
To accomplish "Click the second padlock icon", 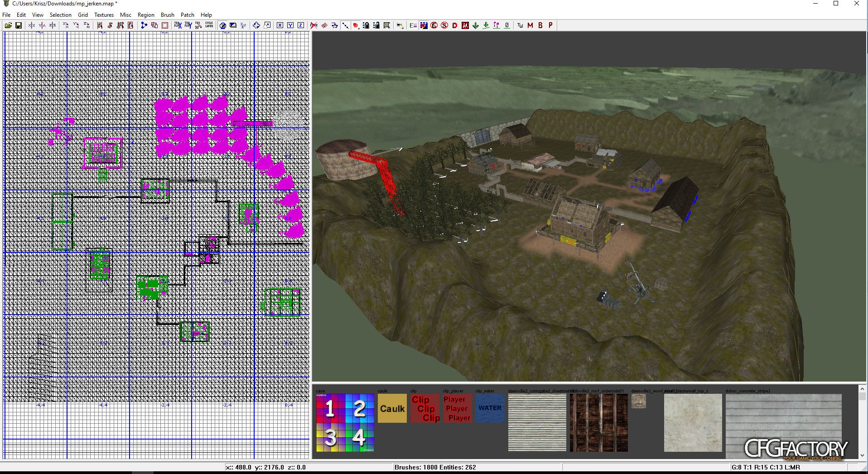I will pos(376,25).
